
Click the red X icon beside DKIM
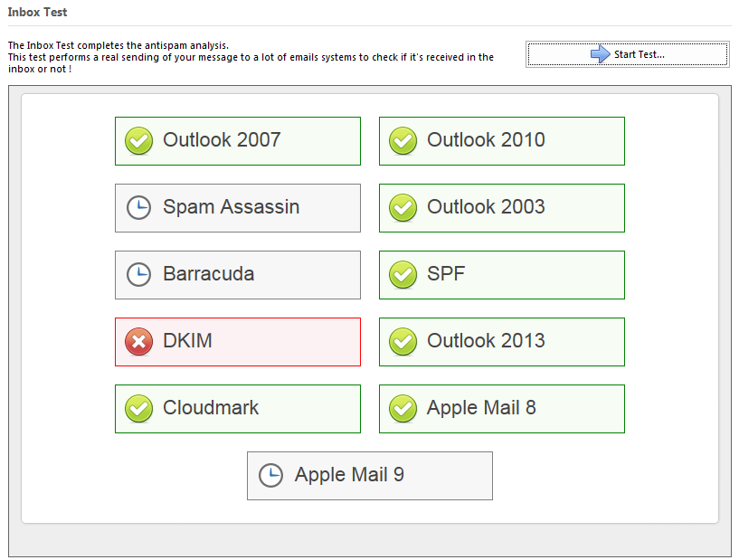138,341
